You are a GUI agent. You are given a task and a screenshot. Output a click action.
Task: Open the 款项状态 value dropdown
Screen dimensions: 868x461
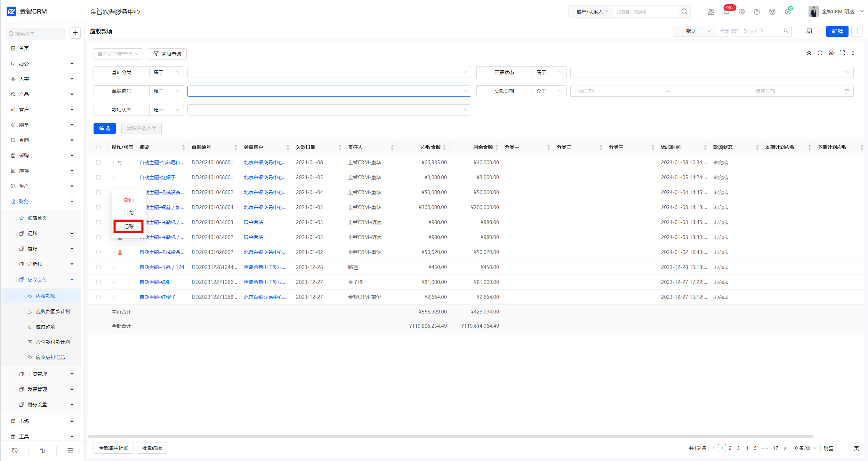(x=329, y=110)
